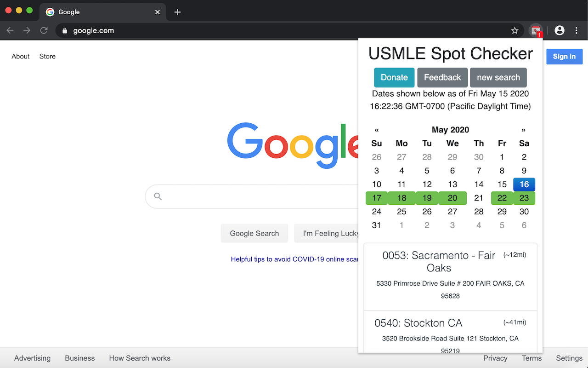Image resolution: width=588 pixels, height=368 pixels.
Task: Click the lock icon in the address bar
Action: (64, 31)
